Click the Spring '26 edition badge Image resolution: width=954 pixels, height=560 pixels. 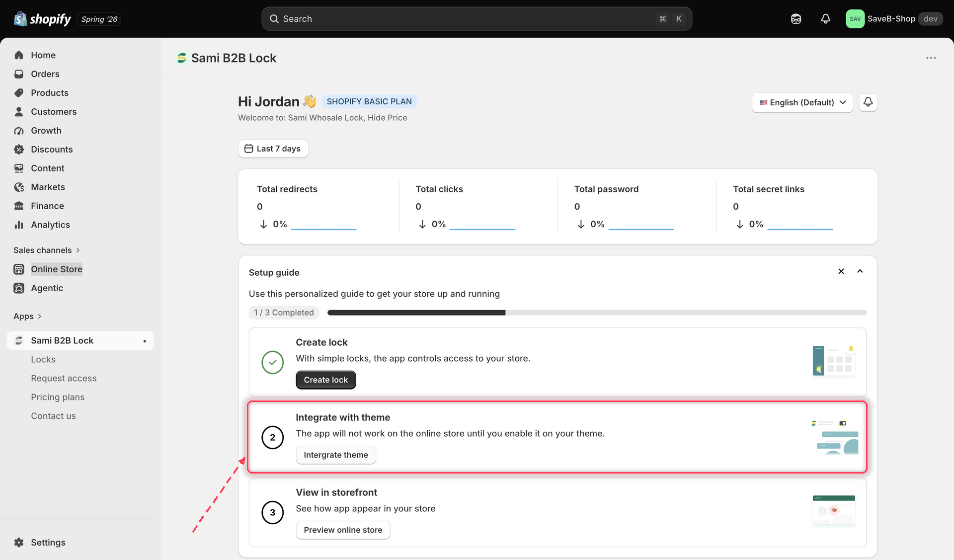(x=99, y=19)
